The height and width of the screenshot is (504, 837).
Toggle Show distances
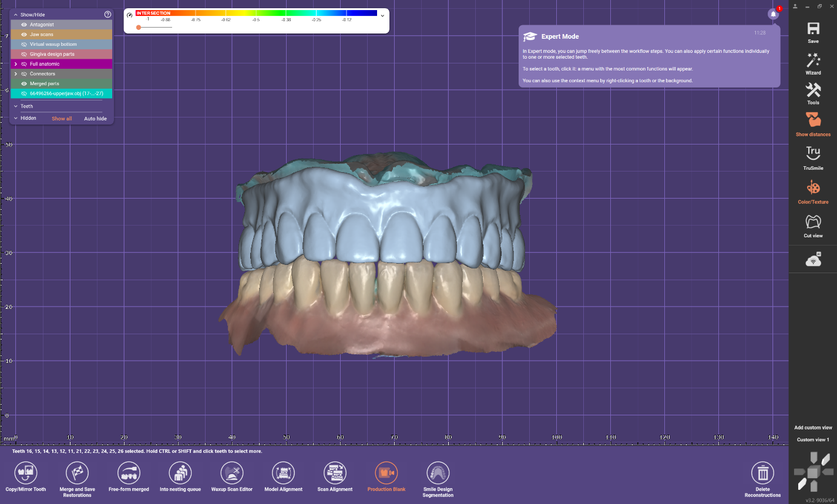coord(813,124)
